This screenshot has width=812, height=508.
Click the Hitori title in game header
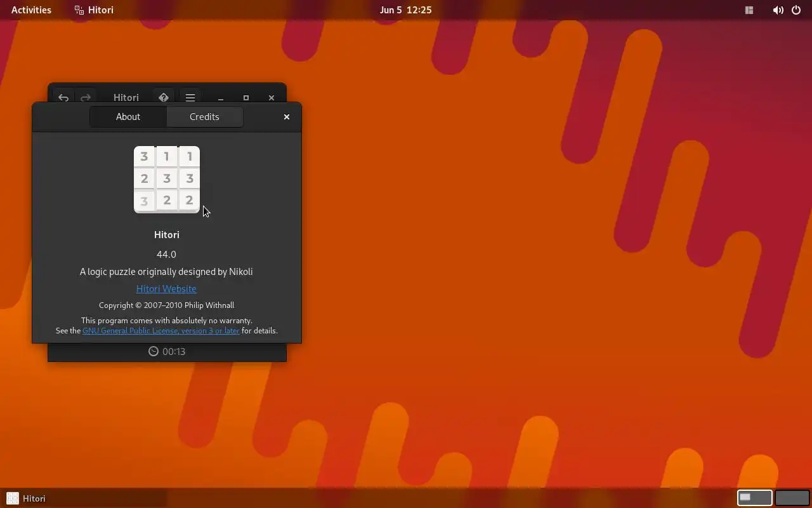pos(126,98)
